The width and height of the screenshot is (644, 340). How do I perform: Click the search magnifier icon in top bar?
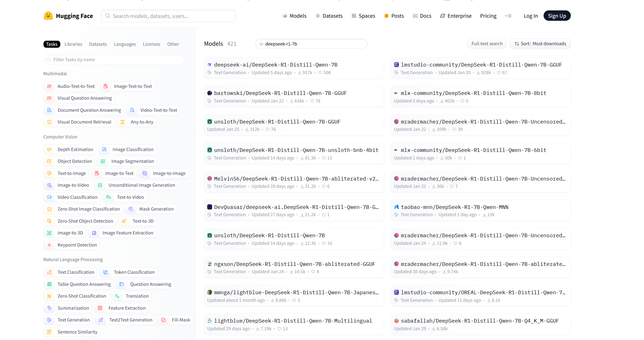[108, 16]
